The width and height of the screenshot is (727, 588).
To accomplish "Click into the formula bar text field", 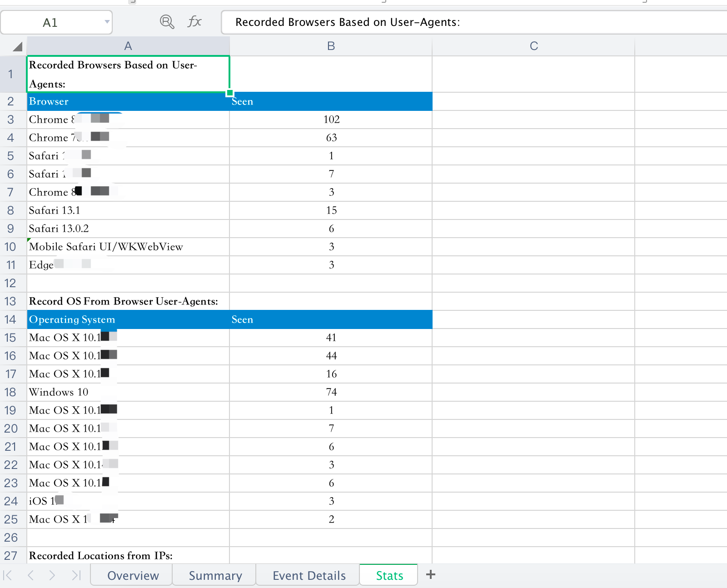I will [x=473, y=22].
